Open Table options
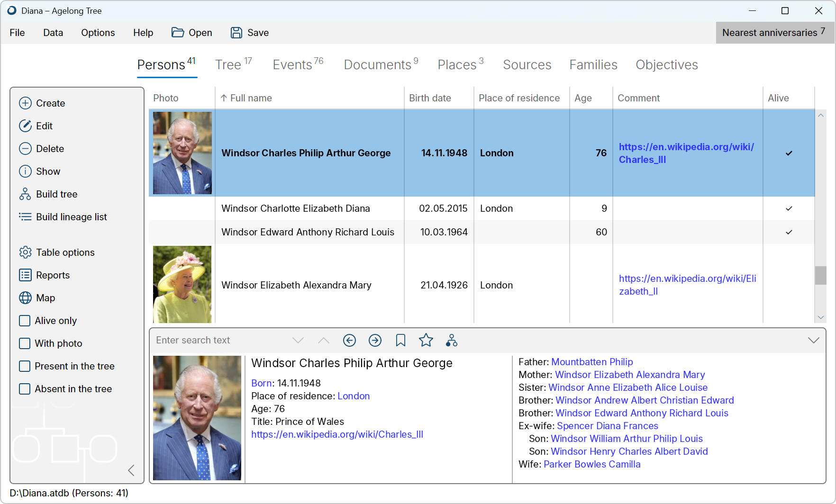 click(26, 252)
